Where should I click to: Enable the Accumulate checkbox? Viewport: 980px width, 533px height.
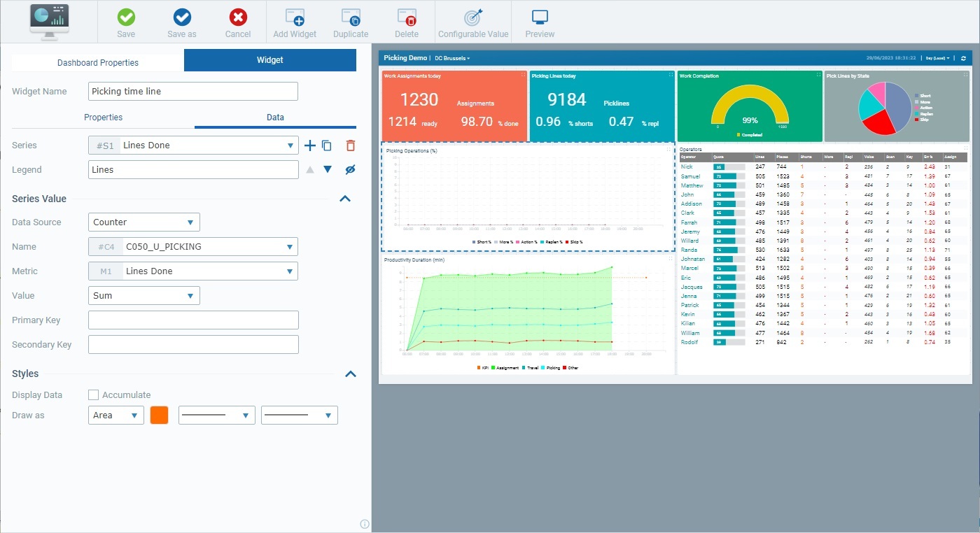pyautogui.click(x=93, y=395)
